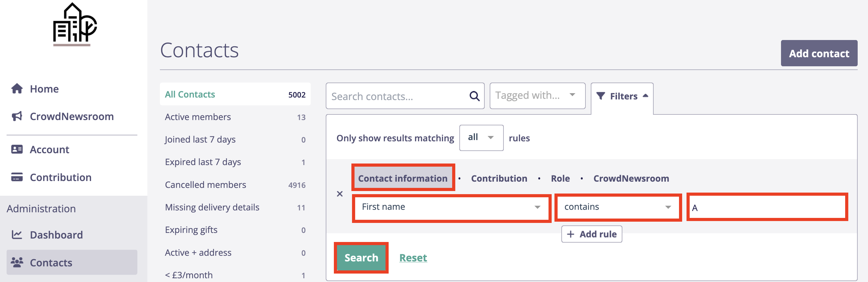
Task: Click the Contribution credit card icon
Action: click(17, 177)
